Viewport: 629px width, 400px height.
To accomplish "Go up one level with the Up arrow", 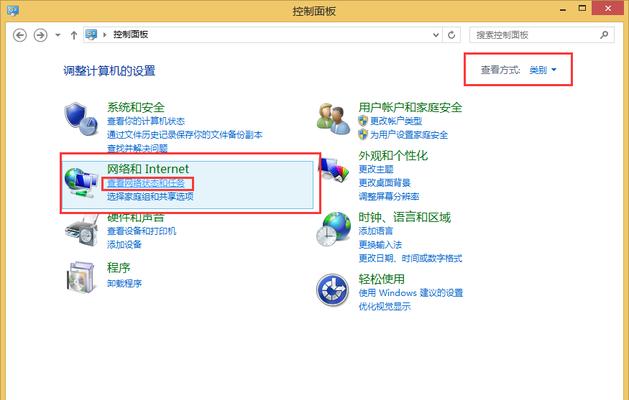I will point(74,35).
